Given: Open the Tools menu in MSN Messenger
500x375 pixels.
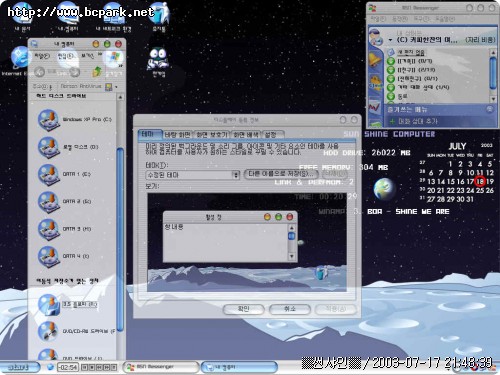Looking at the screenshot, I should (x=422, y=19).
